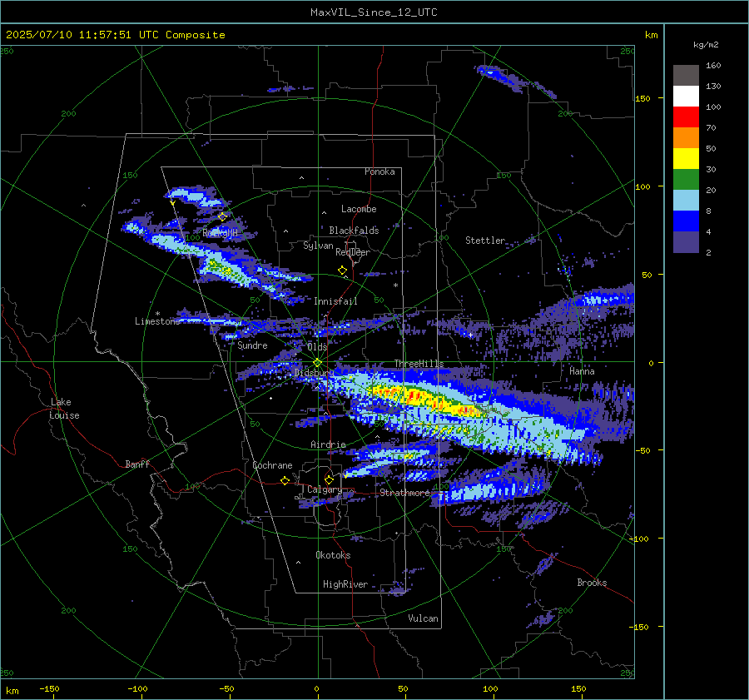Select the Innisfail label
749x700 pixels.
coord(335,301)
